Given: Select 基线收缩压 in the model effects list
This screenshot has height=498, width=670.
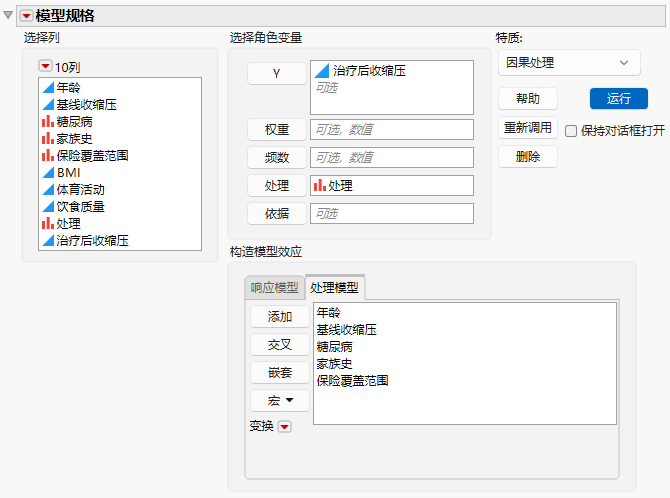Looking at the screenshot, I should pyautogui.click(x=347, y=330).
